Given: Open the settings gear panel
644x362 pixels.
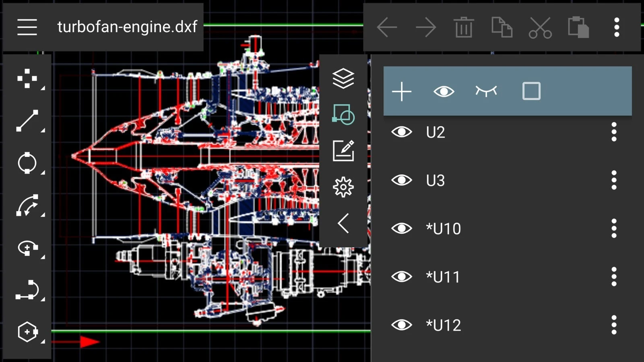Looking at the screenshot, I should point(343,187).
